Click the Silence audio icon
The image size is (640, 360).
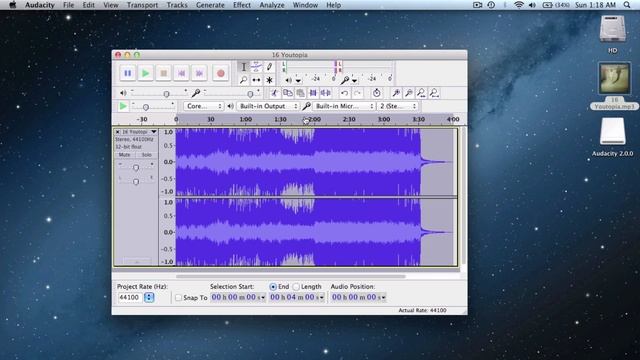(x=326, y=93)
